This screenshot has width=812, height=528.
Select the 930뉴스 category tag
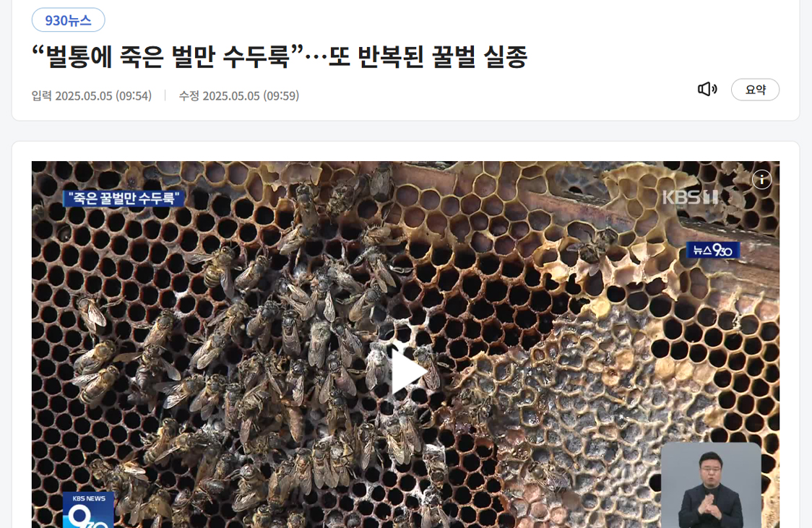click(69, 20)
